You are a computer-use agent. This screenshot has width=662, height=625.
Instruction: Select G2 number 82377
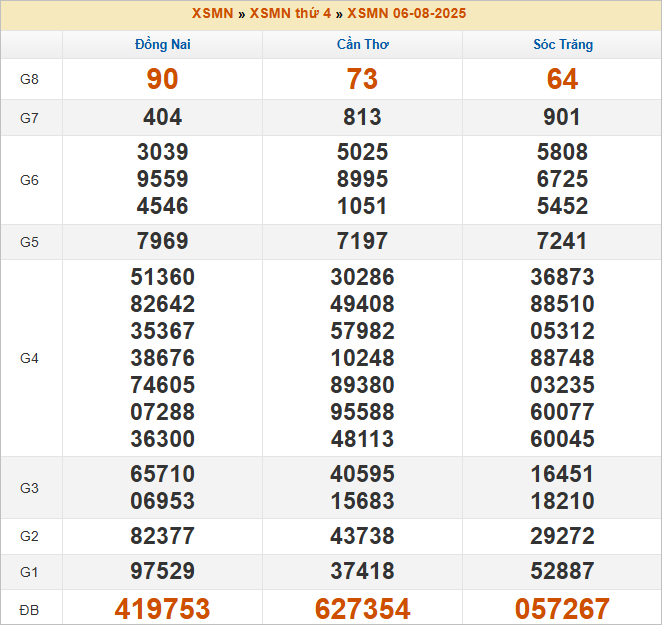click(163, 536)
